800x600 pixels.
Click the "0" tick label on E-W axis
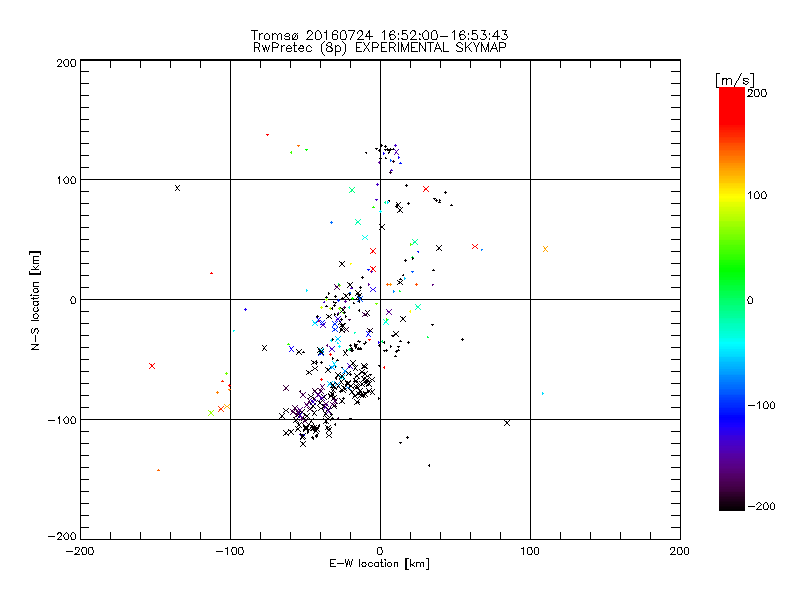pyautogui.click(x=380, y=551)
